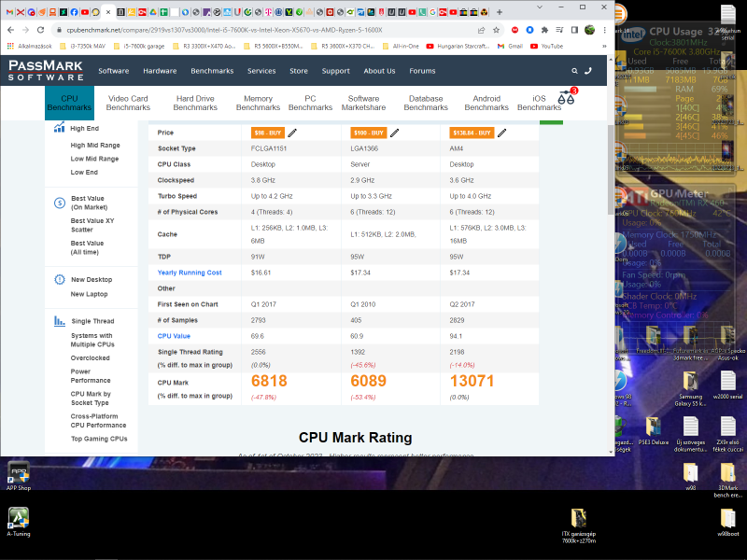Click the Single Thread bar chart icon
The image size is (747, 560).
(60, 321)
